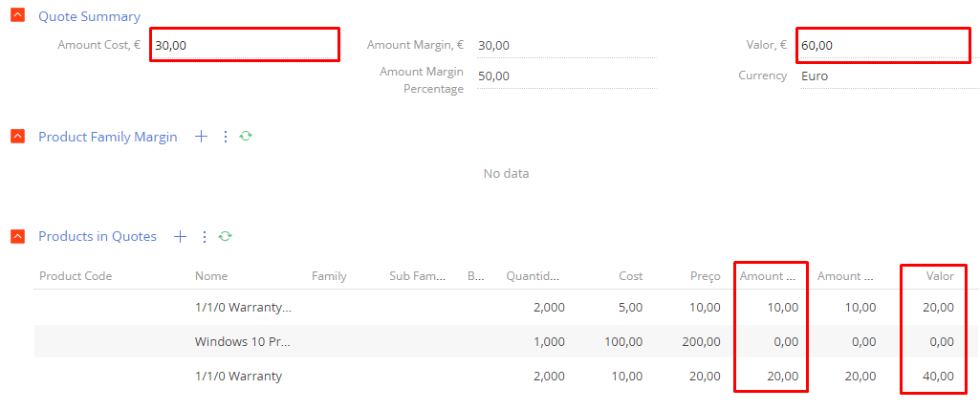
Task: Refresh the Product Family Margin detail
Action: 246,136
